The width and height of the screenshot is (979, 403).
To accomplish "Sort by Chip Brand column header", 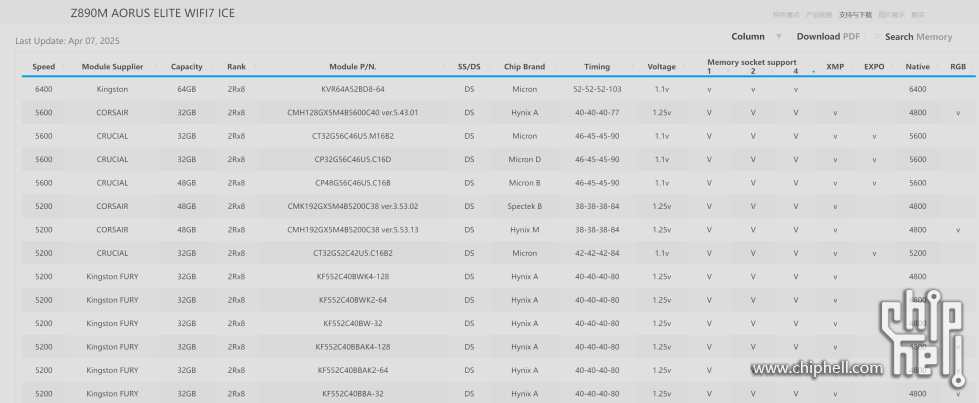I will coord(524,67).
